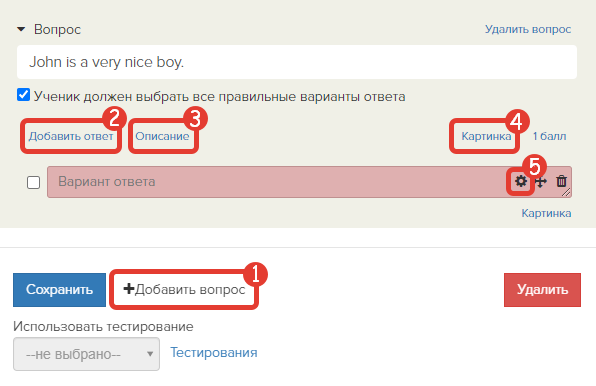Click the blue 'Сохранить' button
The width and height of the screenshot is (596, 386).
[59, 290]
